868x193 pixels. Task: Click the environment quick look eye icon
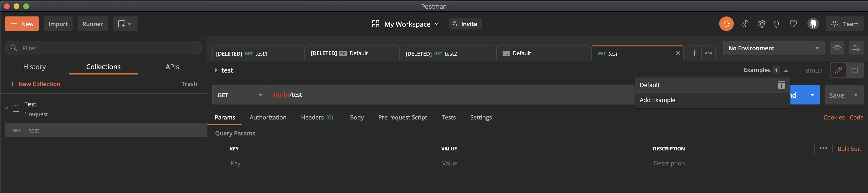pos(837,48)
